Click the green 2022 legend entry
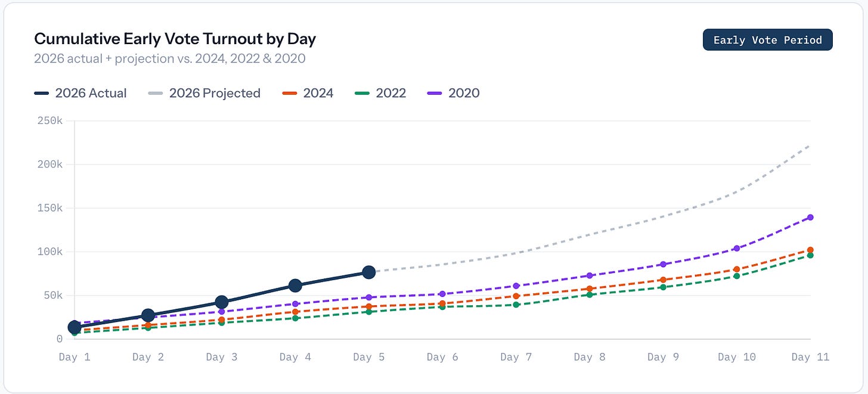Screen dimensions: 868x394 click(381, 93)
